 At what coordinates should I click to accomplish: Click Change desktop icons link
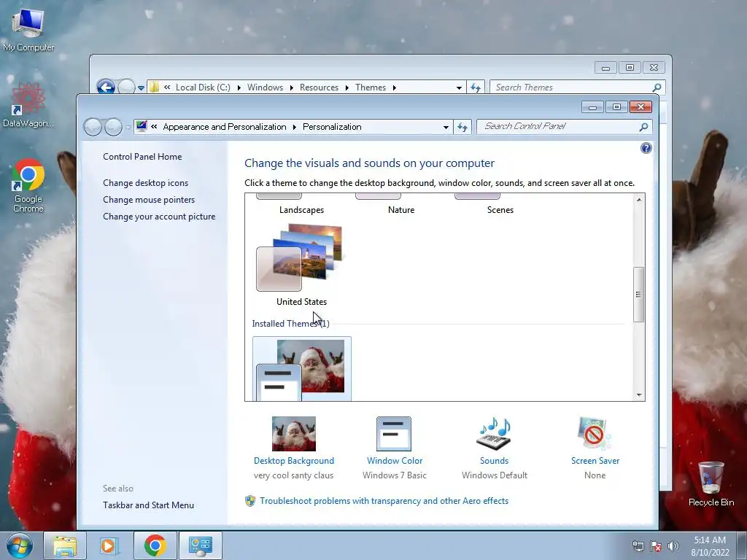point(145,183)
